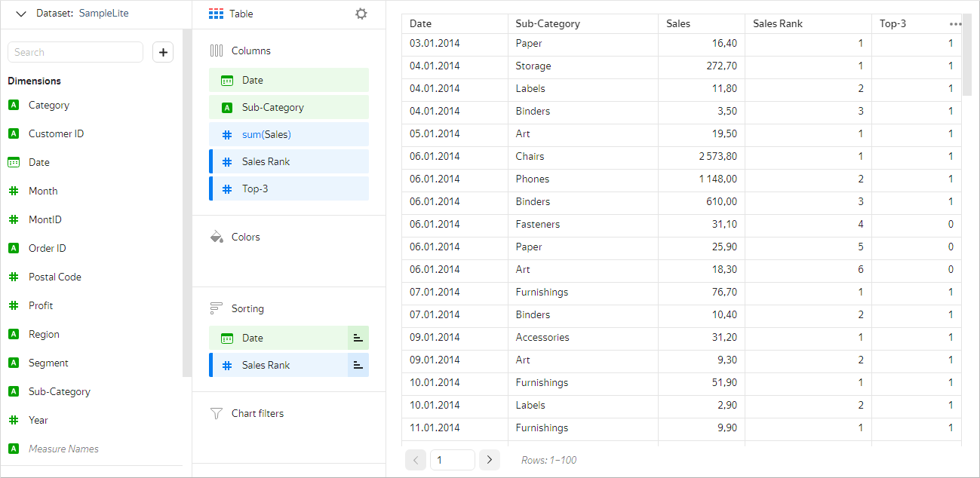Go to previous page of table rows
This screenshot has height=478, width=980.
tap(416, 460)
